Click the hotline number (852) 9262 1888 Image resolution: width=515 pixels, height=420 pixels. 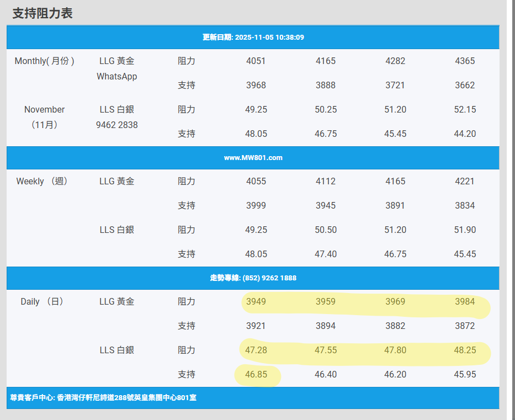pos(253,278)
